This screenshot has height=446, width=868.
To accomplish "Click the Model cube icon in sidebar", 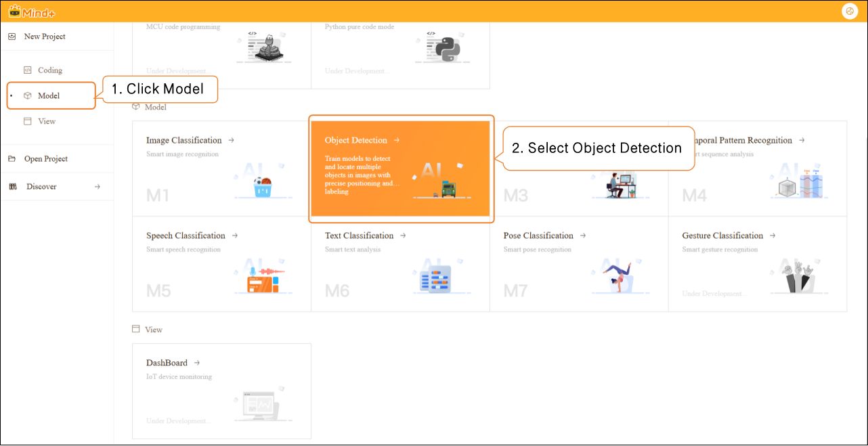I will click(28, 96).
